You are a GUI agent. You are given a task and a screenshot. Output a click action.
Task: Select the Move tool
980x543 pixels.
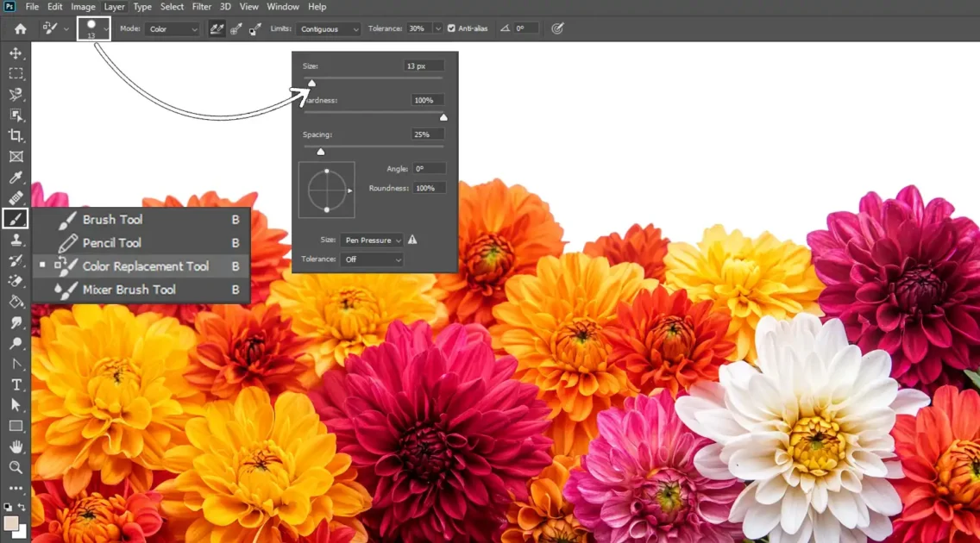[x=16, y=53]
